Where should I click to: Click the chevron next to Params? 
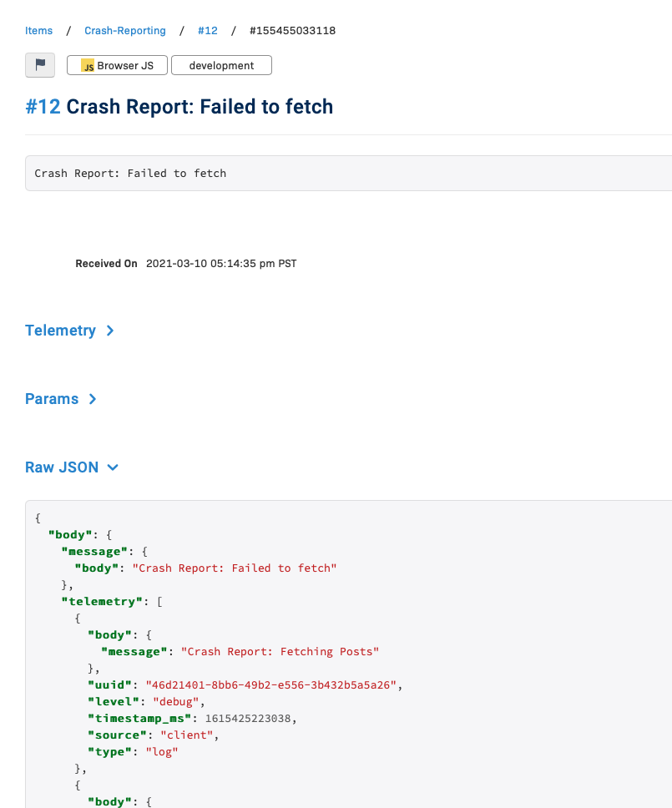coord(93,399)
